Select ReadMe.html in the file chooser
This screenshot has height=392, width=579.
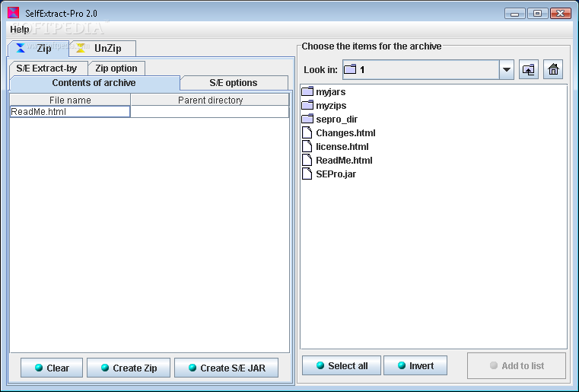click(x=337, y=160)
